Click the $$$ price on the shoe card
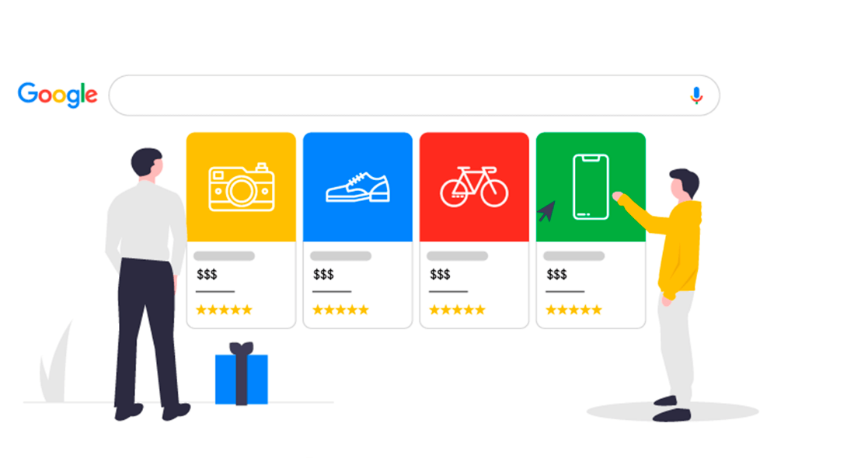 coord(323,274)
